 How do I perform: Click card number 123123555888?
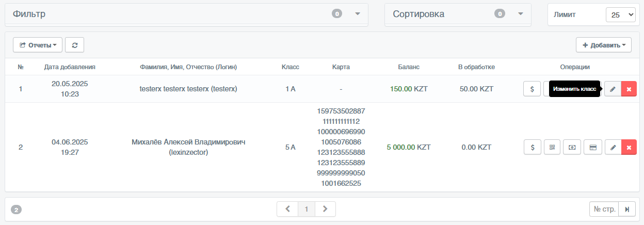(341, 152)
